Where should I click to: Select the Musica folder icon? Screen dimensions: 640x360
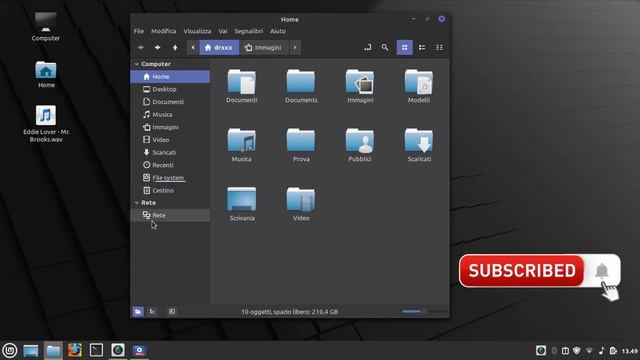click(x=242, y=141)
